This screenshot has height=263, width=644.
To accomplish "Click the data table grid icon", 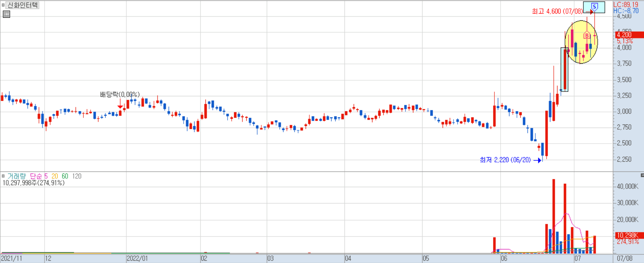I will tap(6, 14).
